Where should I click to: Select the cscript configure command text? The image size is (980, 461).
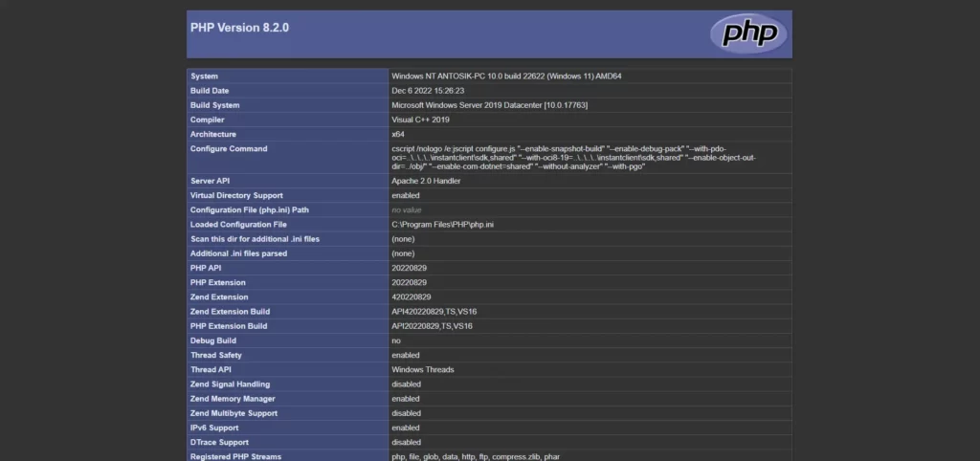574,158
